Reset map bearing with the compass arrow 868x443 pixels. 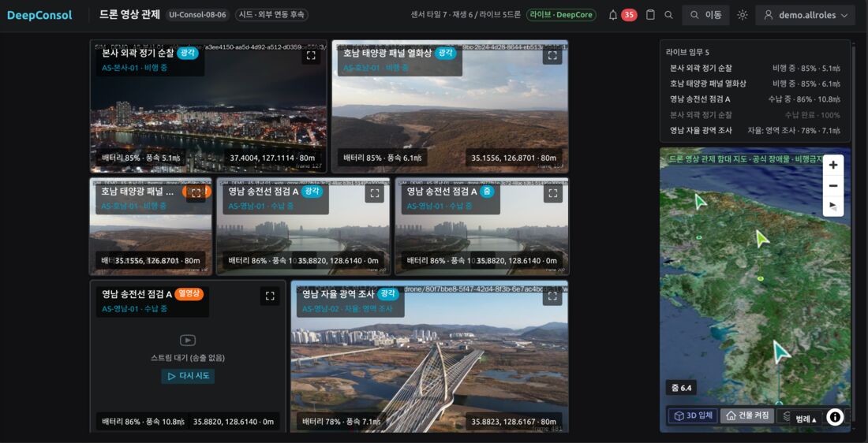click(x=833, y=207)
